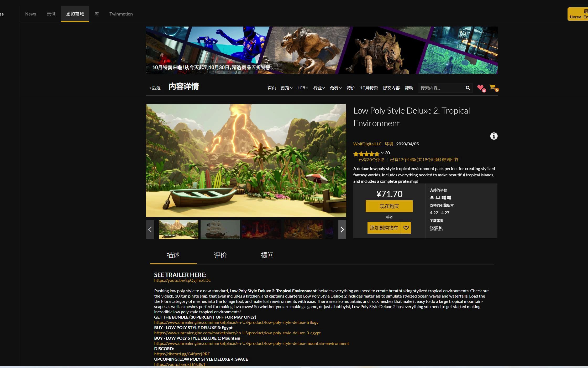Open the wishlist heart icon in top navigation

(x=481, y=87)
